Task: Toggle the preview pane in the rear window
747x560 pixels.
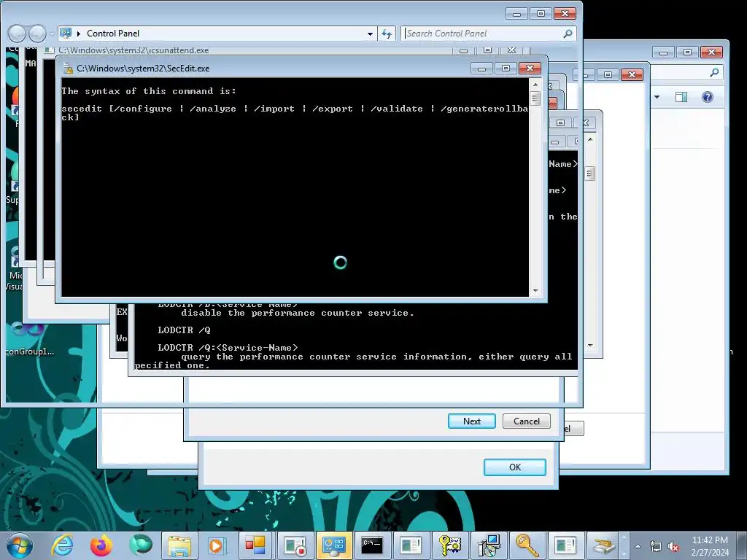Action: coord(681,97)
